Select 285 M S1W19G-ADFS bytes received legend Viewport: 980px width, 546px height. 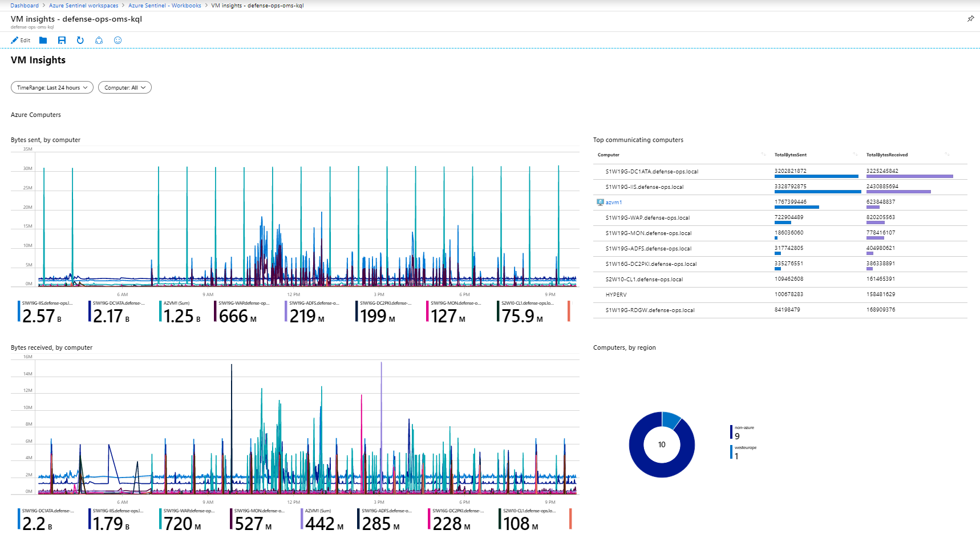coord(385,520)
